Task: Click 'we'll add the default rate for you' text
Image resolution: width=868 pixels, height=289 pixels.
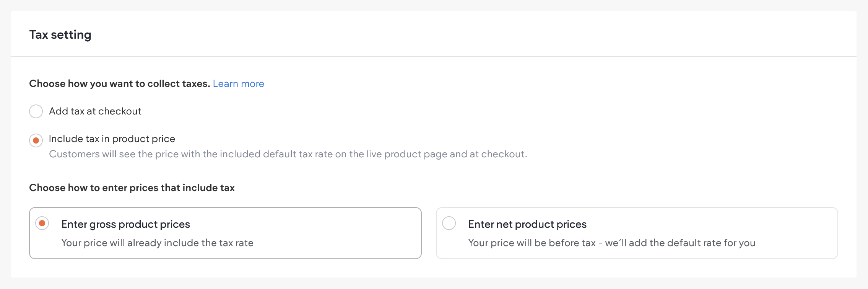Action: [680, 243]
